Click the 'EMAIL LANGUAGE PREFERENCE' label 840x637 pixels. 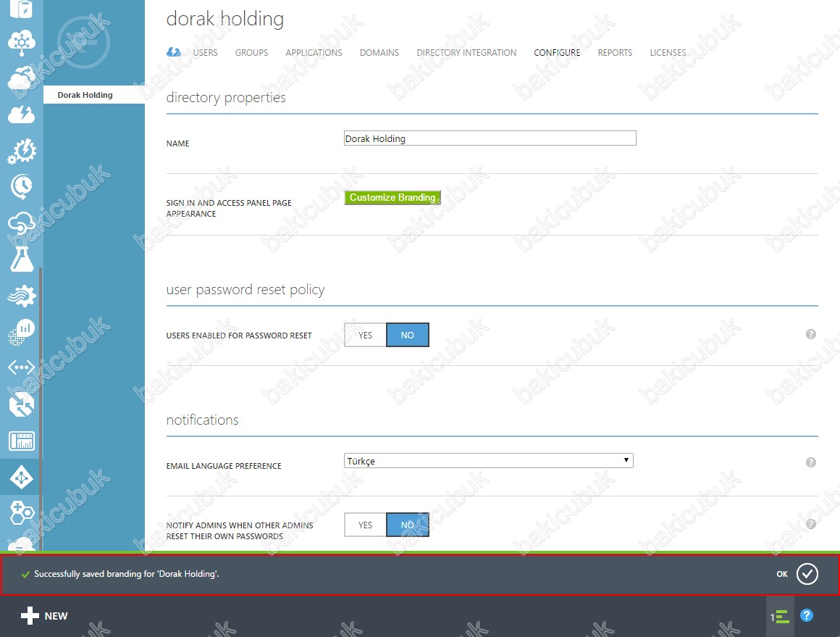(x=223, y=466)
